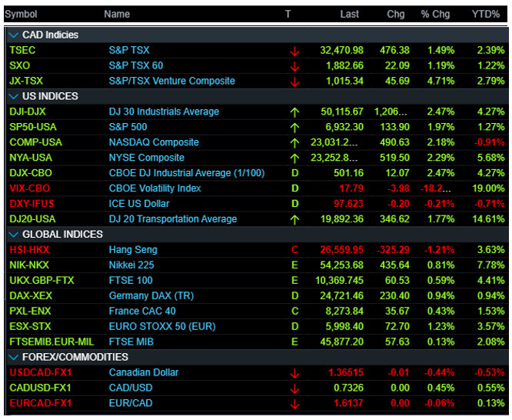Select the ESX-STX symbol
Image resolution: width=512 pixels, height=420 pixels.
(30, 327)
